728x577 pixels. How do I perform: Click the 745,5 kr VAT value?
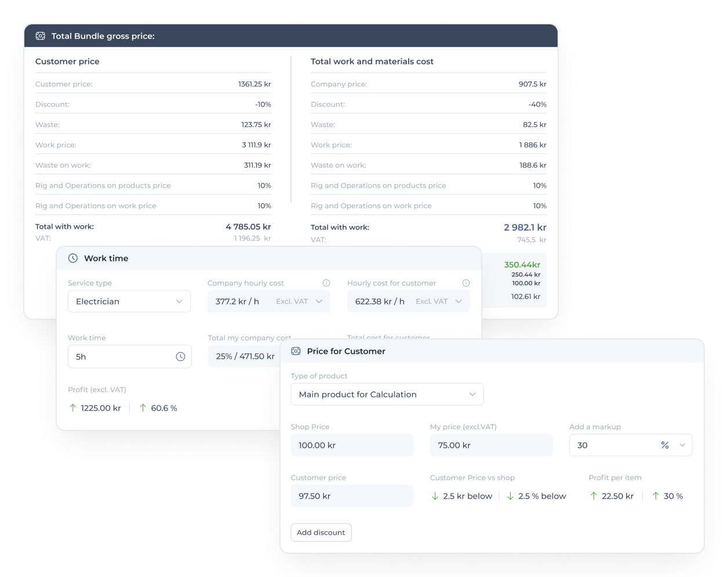532,239
